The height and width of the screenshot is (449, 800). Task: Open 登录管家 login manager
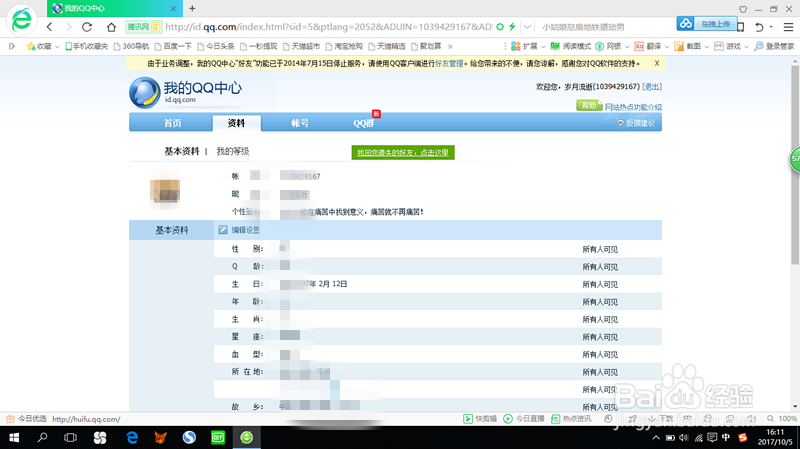point(774,46)
